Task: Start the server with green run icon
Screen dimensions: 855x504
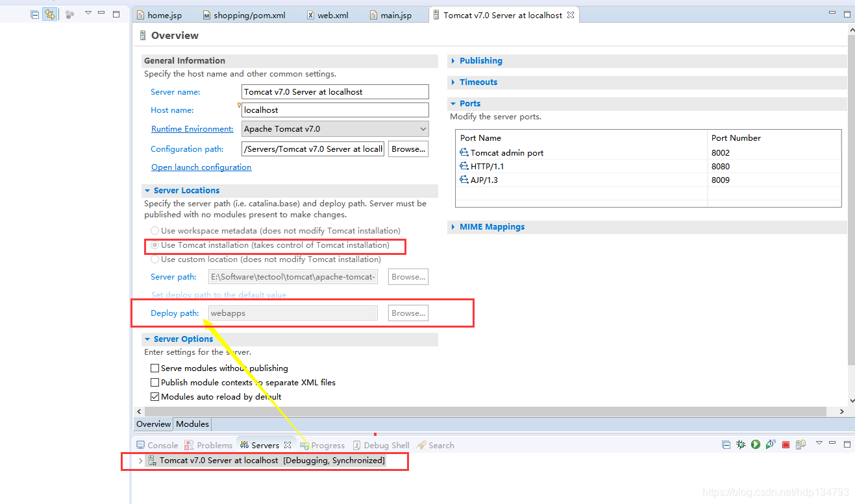Action: 756,445
